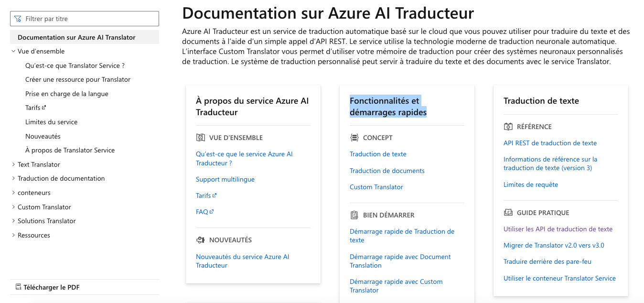
Task: Expand the Solutions Translator node
Action: click(x=13, y=221)
